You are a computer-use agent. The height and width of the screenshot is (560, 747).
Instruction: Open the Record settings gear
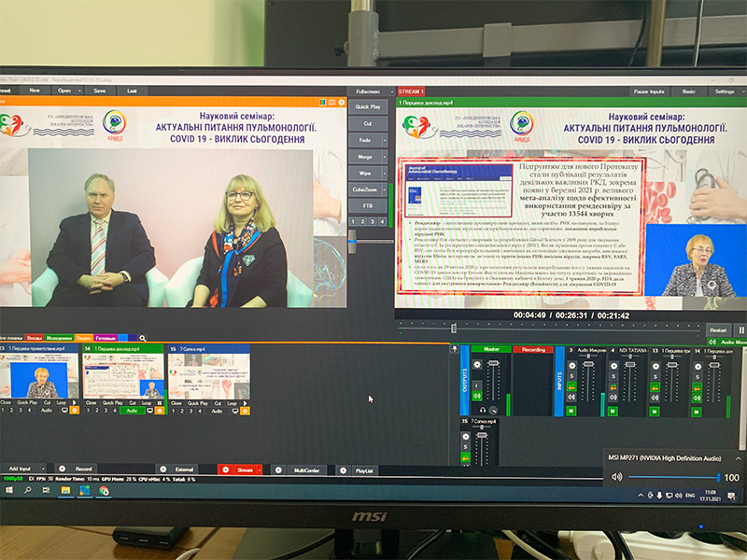(x=62, y=469)
